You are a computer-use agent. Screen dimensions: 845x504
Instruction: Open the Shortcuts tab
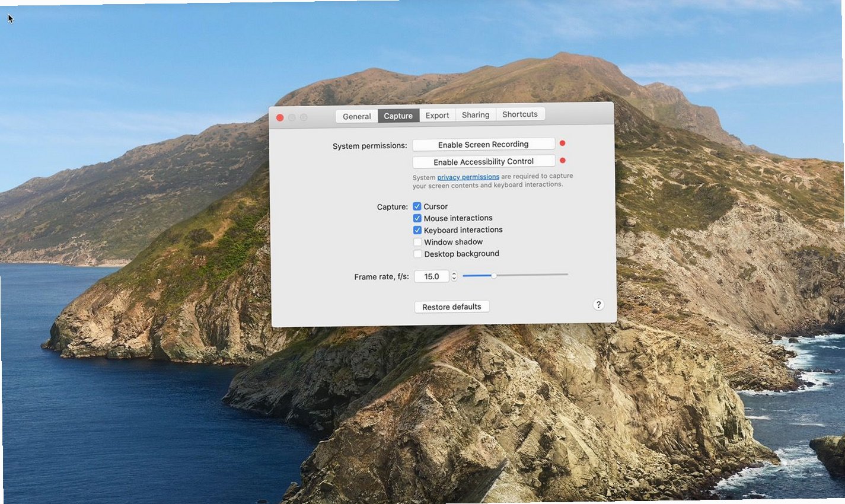click(x=520, y=114)
